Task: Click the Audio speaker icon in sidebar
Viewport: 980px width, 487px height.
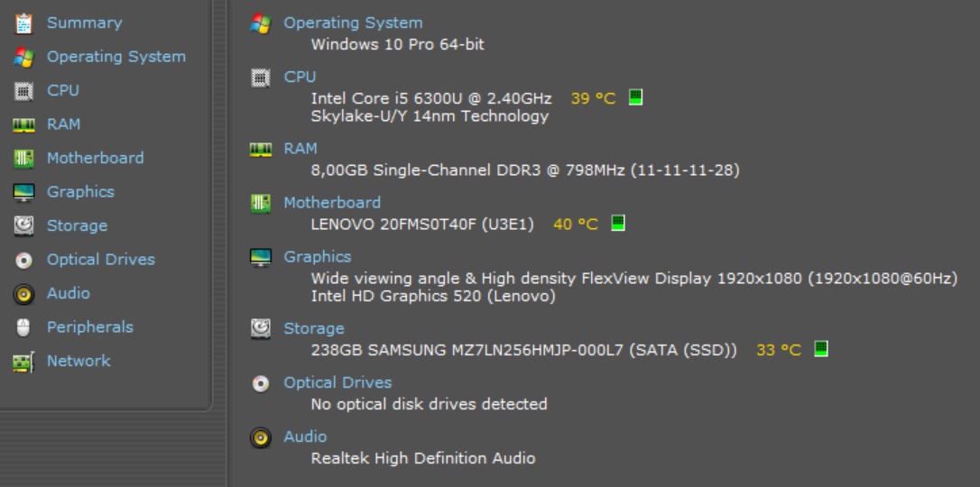Action: click(24, 294)
